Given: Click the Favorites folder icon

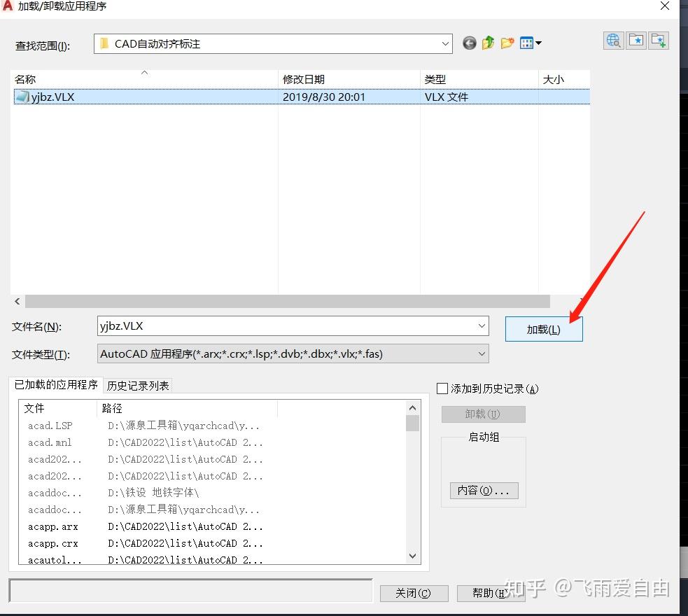Looking at the screenshot, I should point(636,40).
